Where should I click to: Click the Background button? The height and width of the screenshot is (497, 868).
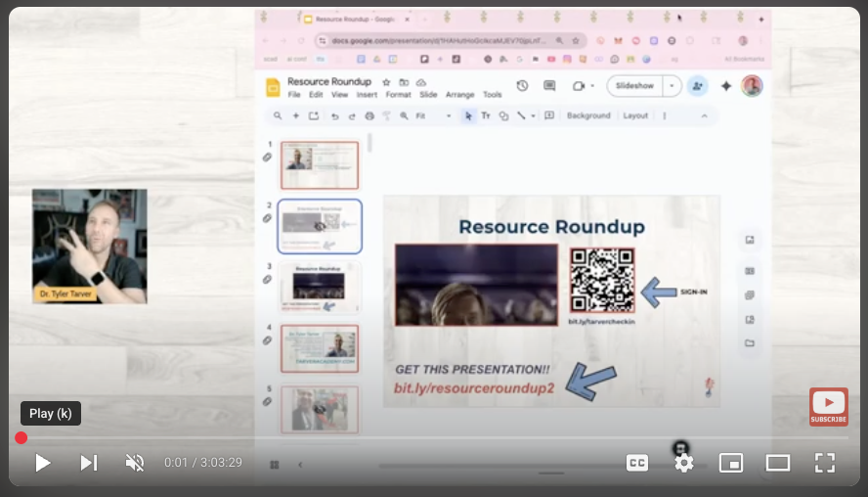tap(588, 115)
